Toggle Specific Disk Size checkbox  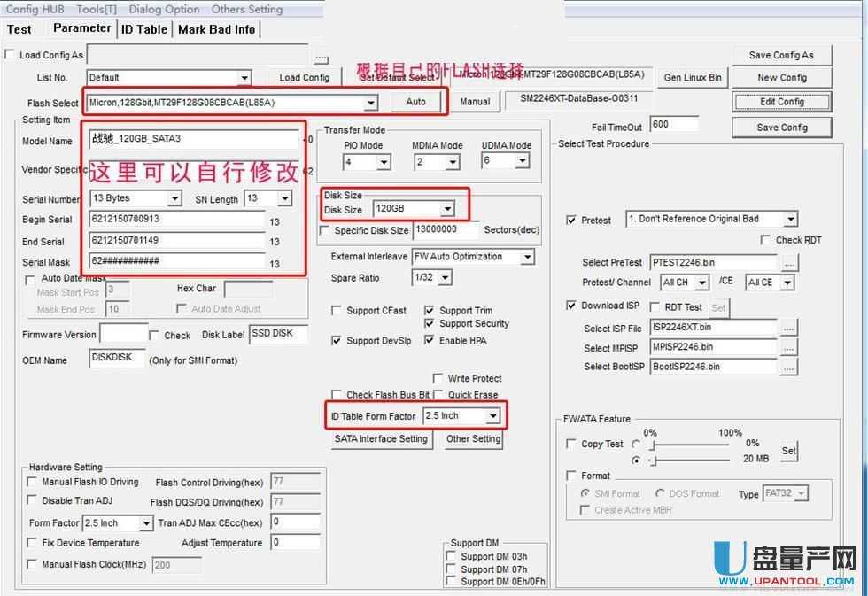[325, 230]
